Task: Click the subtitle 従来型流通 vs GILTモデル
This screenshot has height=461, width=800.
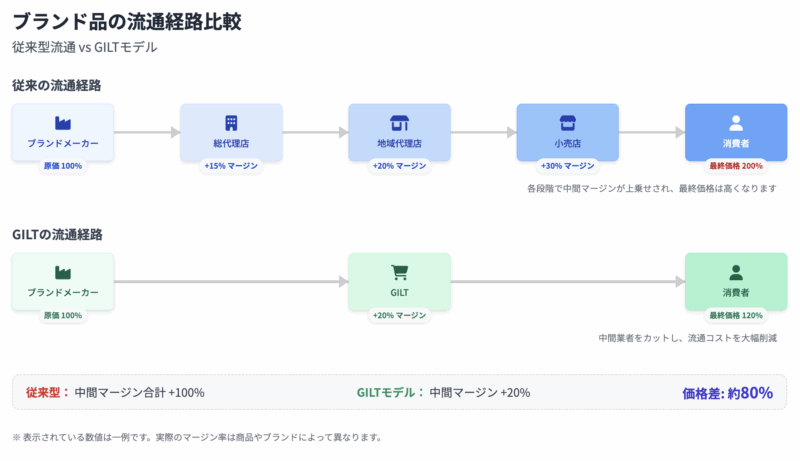Action: (85, 47)
